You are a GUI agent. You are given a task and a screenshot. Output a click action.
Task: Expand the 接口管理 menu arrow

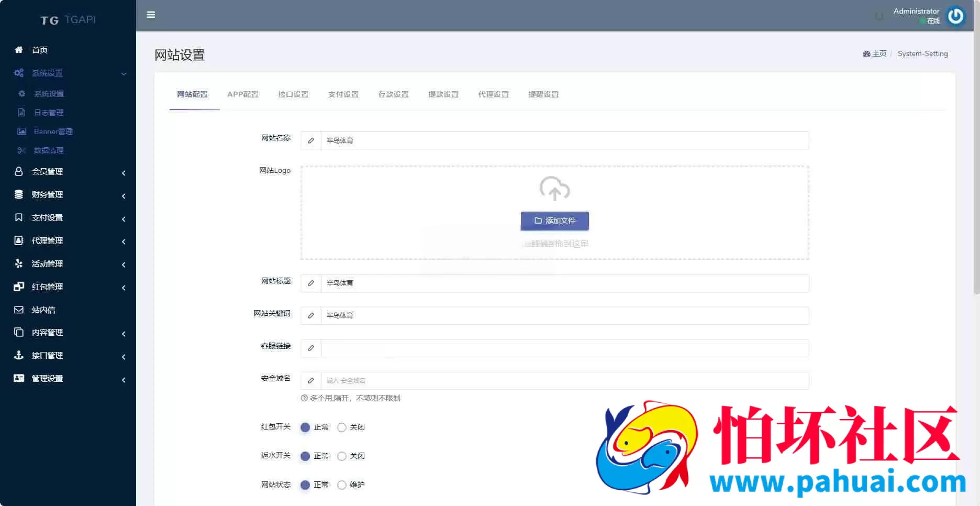tap(124, 357)
